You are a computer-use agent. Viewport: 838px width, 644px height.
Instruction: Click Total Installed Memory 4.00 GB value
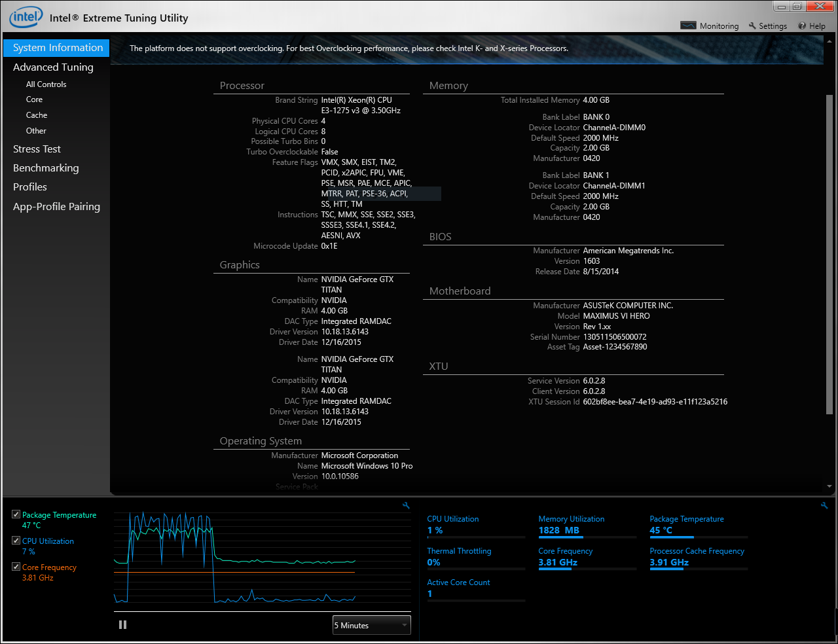[596, 100]
